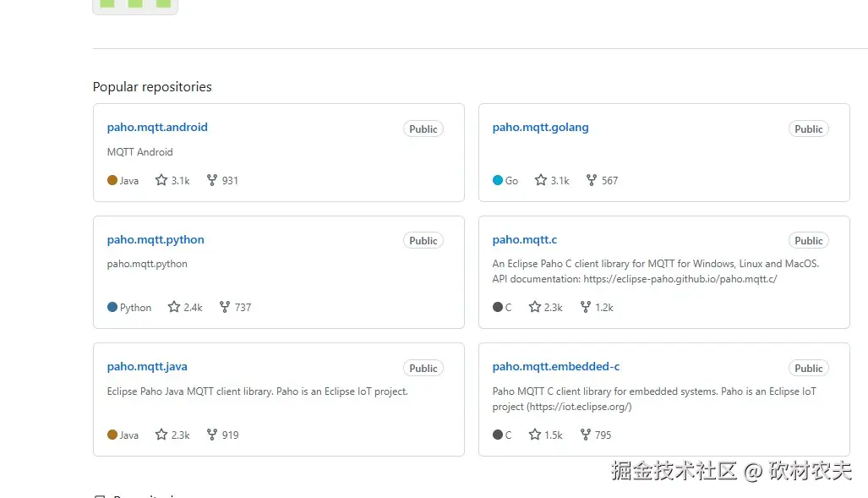
Task: Click the Public badge on paho.mqtt.java
Action: click(423, 369)
